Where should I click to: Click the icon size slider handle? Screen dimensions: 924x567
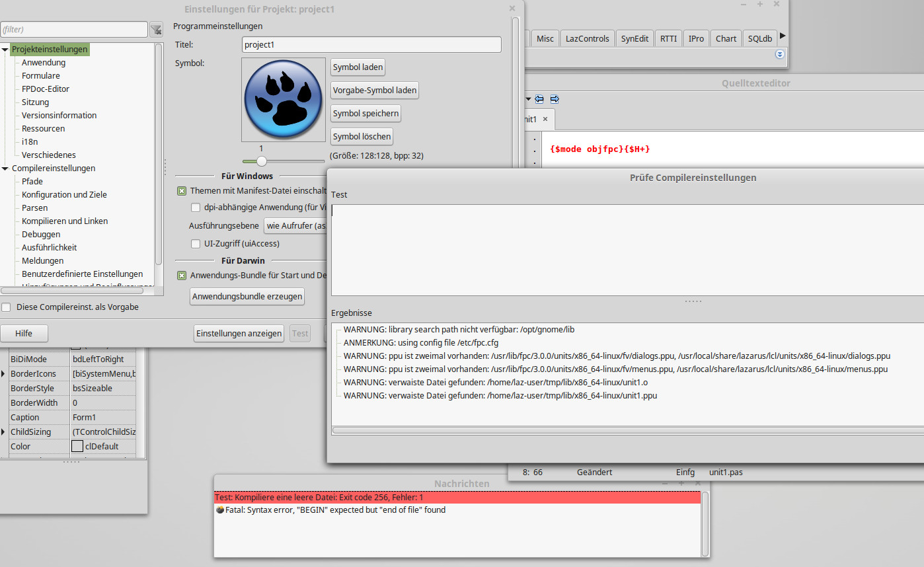262,161
